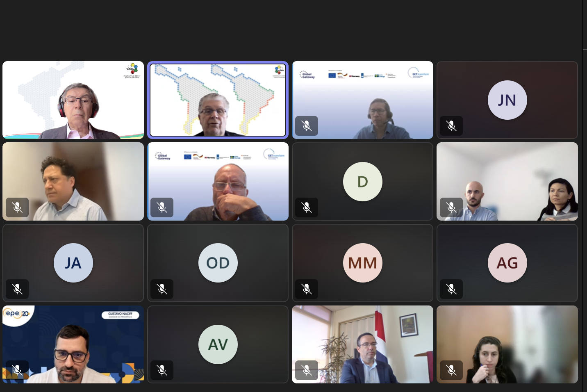The width and height of the screenshot is (587, 392).
Task: Select video of man beside the flag
Action: tap(362, 344)
